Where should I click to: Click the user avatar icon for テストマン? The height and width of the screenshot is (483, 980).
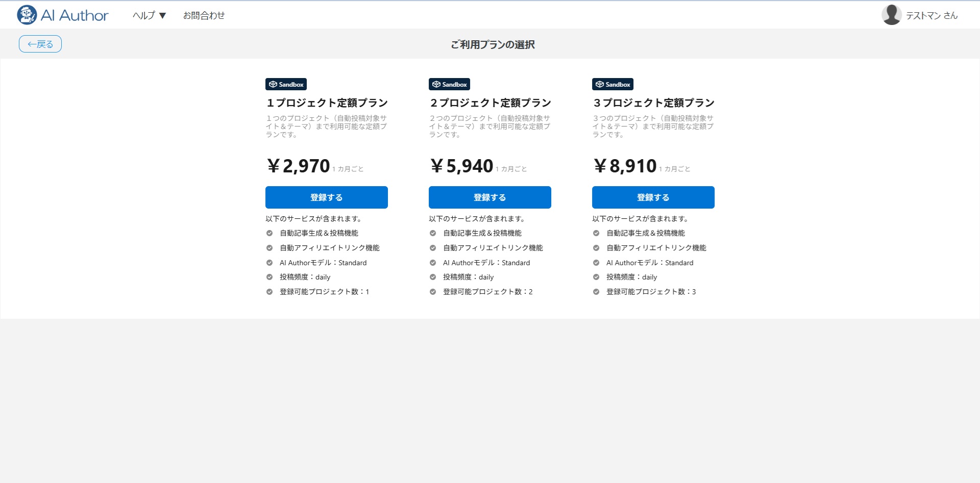(891, 15)
